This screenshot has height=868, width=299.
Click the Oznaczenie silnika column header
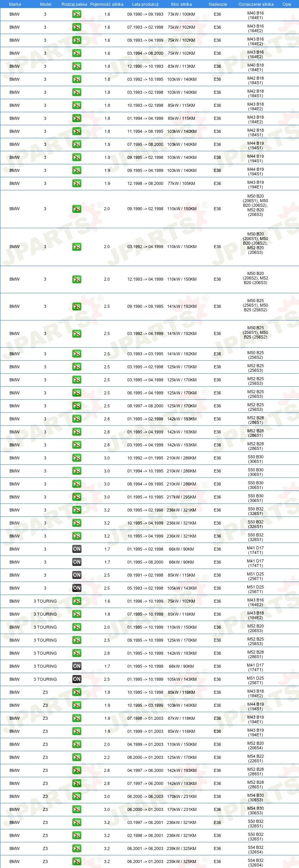pyautogui.click(x=256, y=4)
